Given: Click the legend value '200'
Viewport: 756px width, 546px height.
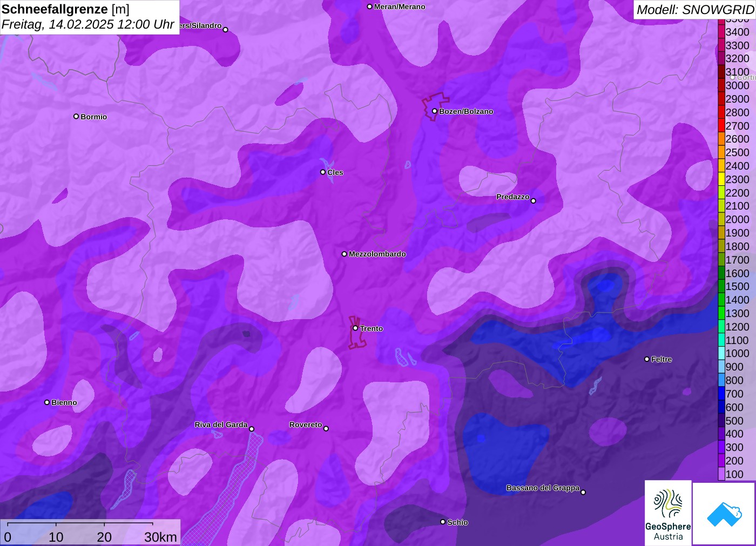Looking at the screenshot, I should [734, 461].
